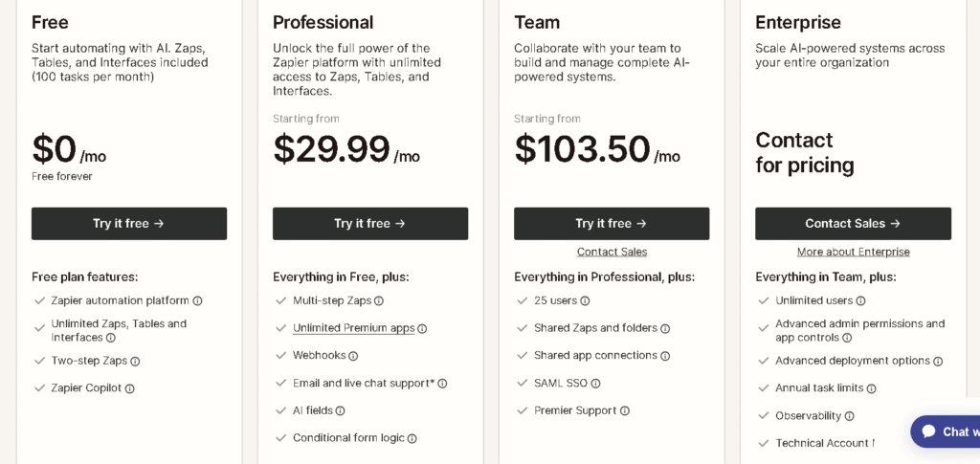The image size is (980, 464).
Task: Open info tooltip for Two-step Zaps
Action: tap(135, 362)
